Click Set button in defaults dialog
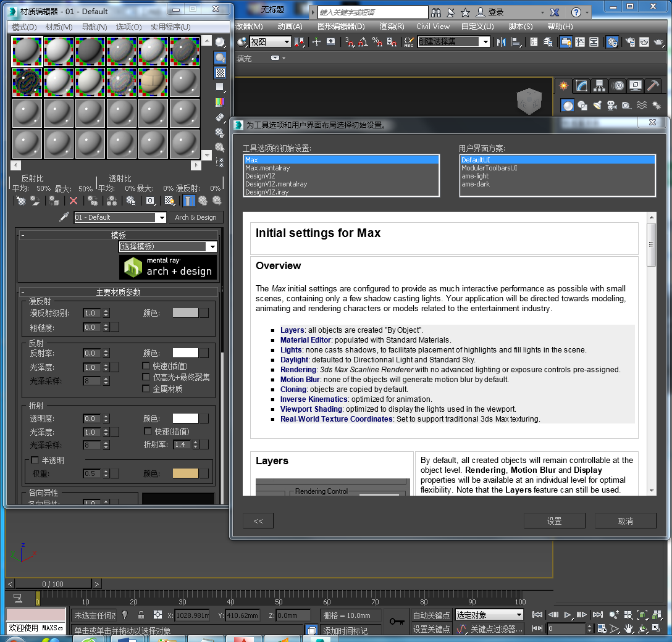This screenshot has width=672, height=642. 554,521
